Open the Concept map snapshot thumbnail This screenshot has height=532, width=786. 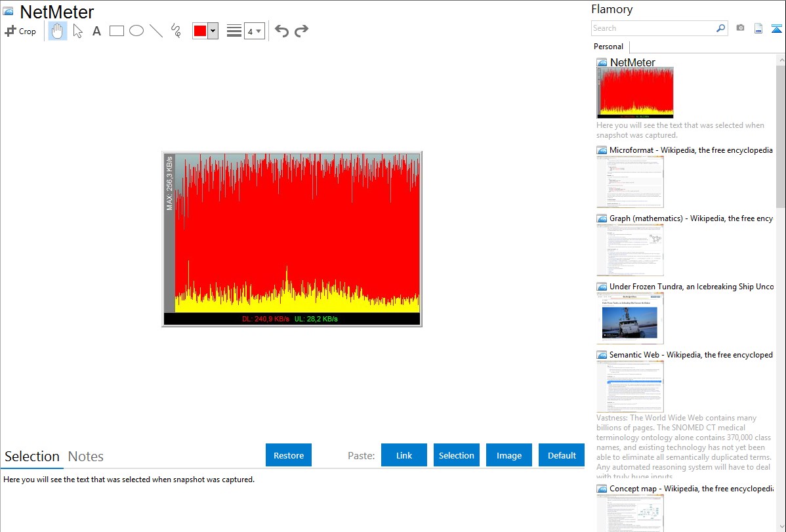click(630, 512)
